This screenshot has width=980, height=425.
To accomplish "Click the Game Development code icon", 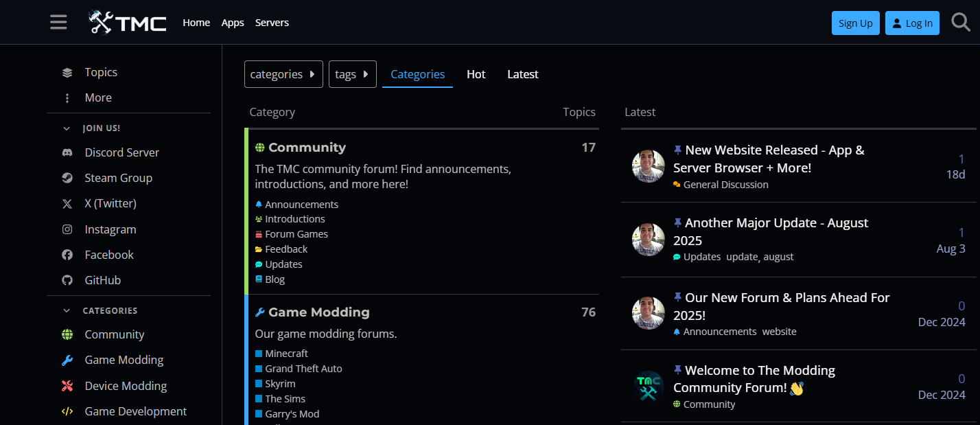I will pyautogui.click(x=67, y=411).
